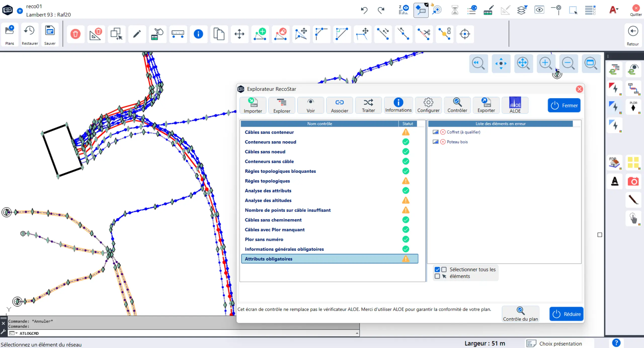Screen dimensions: 644x348
Task: Open the ALOE verifier button
Action: [515, 105]
